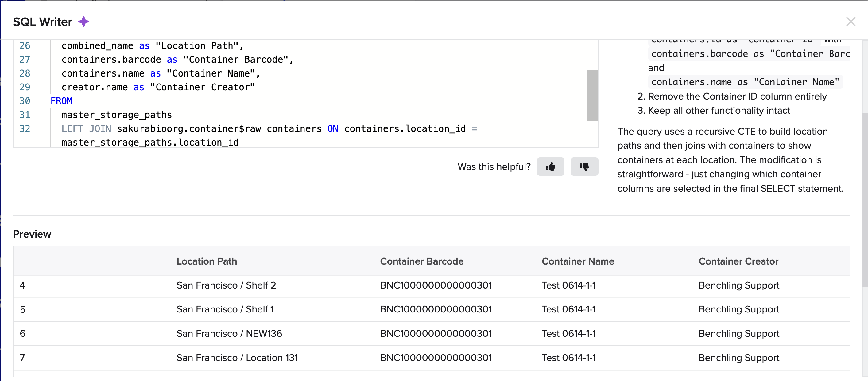This screenshot has height=381, width=868.
Task: Place cursor on the FROM keyword line
Action: click(61, 101)
